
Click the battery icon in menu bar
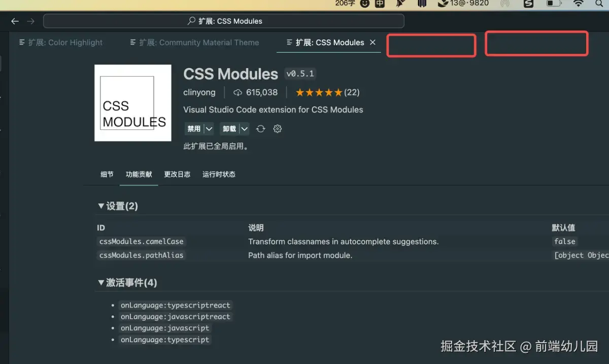[x=554, y=4]
